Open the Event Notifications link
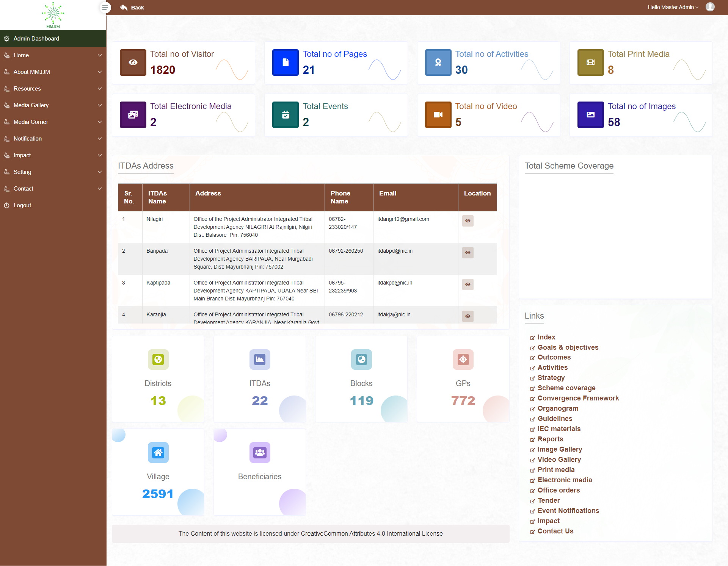 [x=568, y=511]
